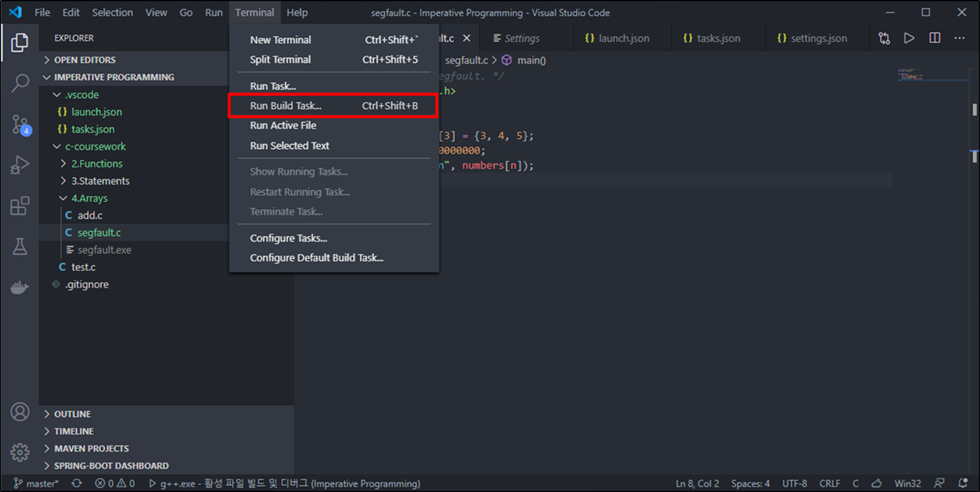The height and width of the screenshot is (492, 980).
Task: Choose Configure Tasks... menu entry
Action: click(x=334, y=238)
